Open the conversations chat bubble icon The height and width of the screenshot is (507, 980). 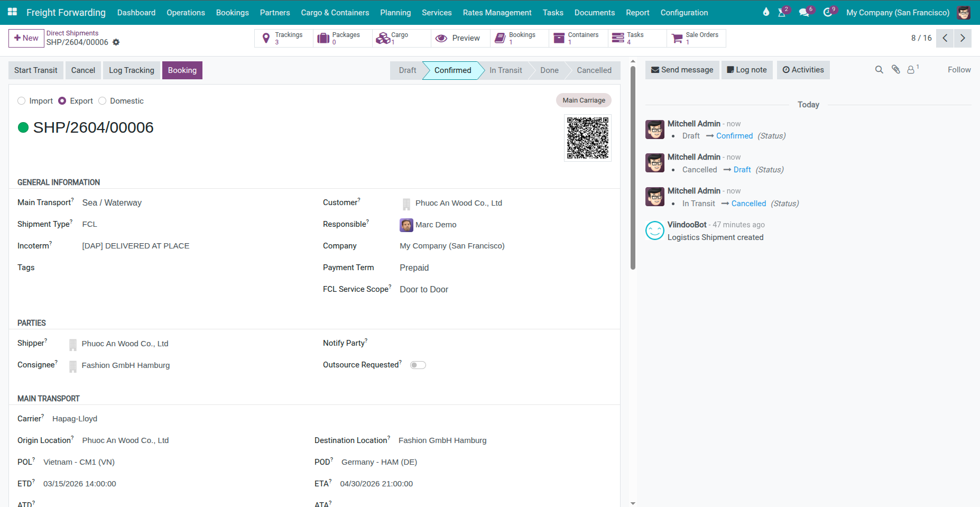804,12
